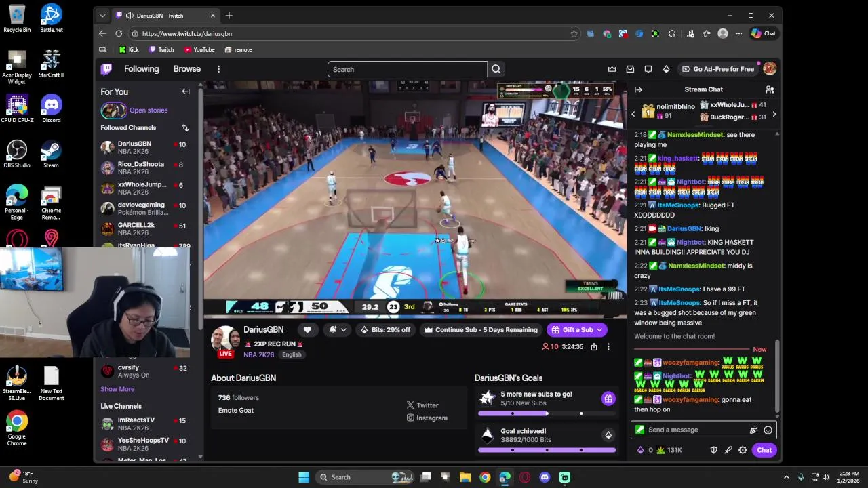
Task: Click the chat scrollbar
Action: pos(776,376)
